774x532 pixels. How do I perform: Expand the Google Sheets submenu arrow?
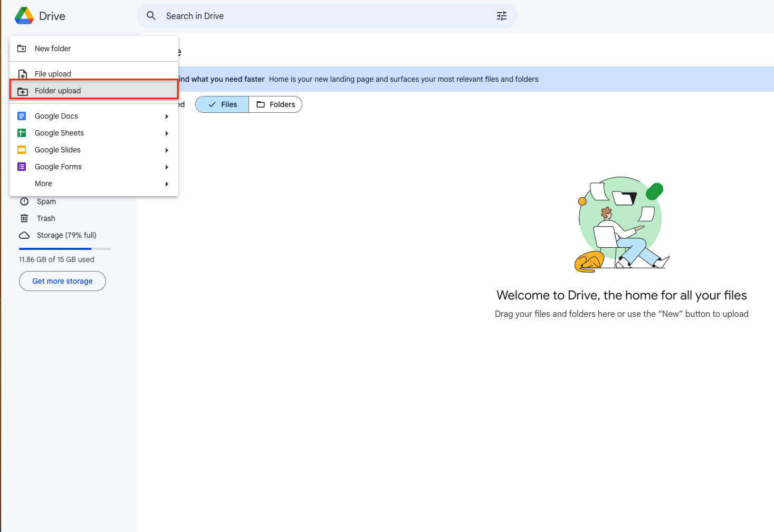click(x=167, y=133)
